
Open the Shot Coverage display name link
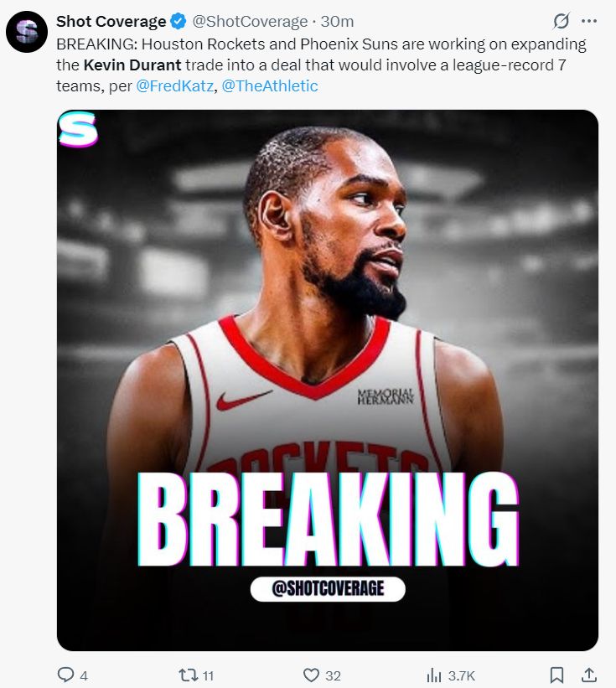(111, 21)
